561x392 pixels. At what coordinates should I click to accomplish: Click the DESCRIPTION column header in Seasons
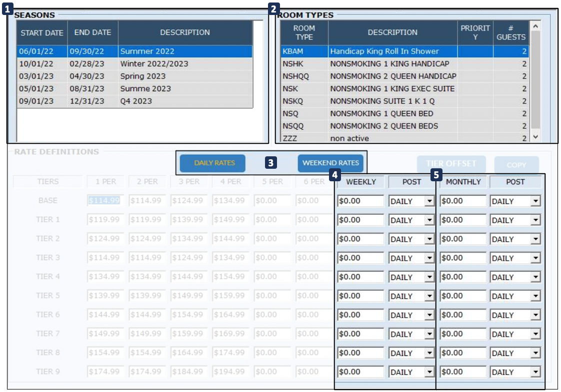click(185, 32)
